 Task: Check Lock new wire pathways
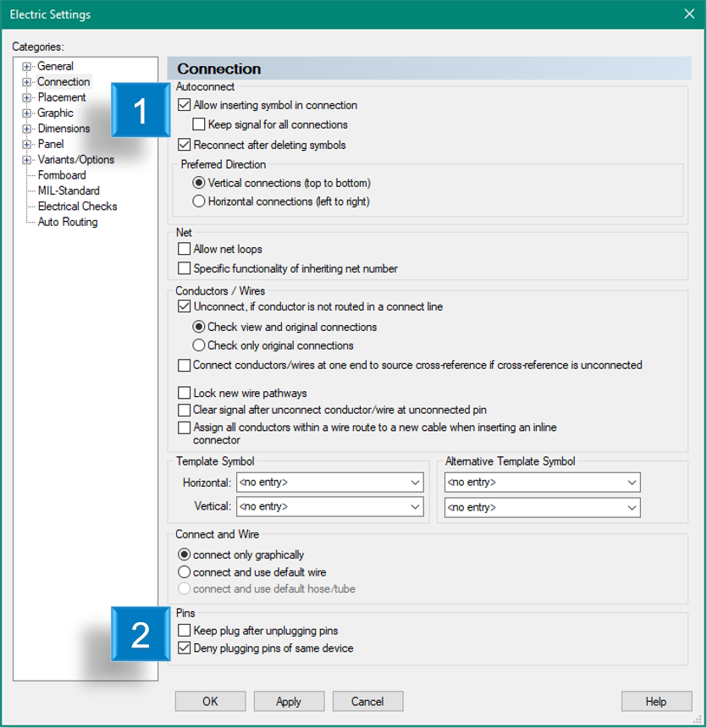[x=184, y=392]
